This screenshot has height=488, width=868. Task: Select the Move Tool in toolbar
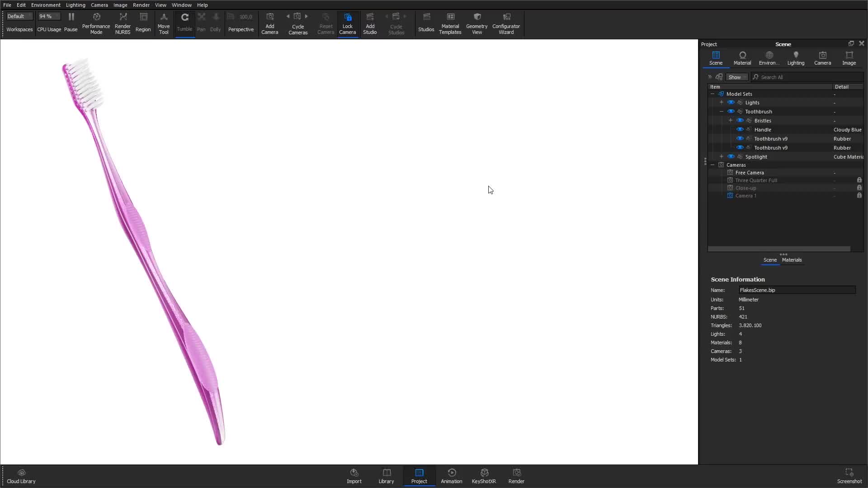[x=163, y=23]
